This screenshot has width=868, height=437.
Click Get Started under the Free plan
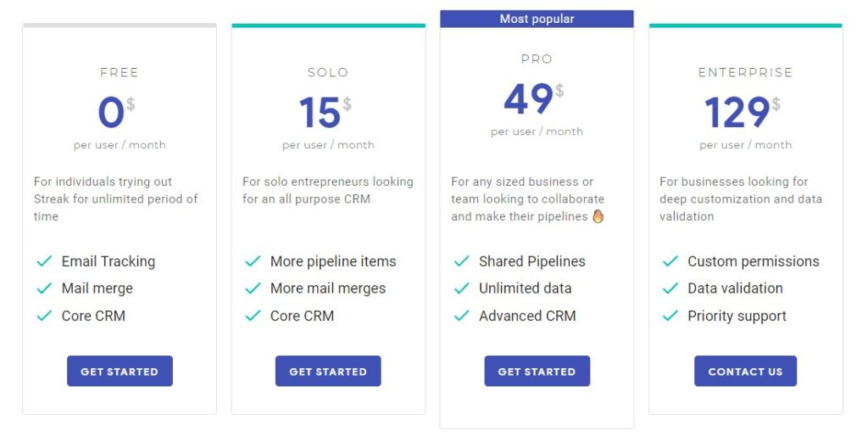click(x=120, y=371)
